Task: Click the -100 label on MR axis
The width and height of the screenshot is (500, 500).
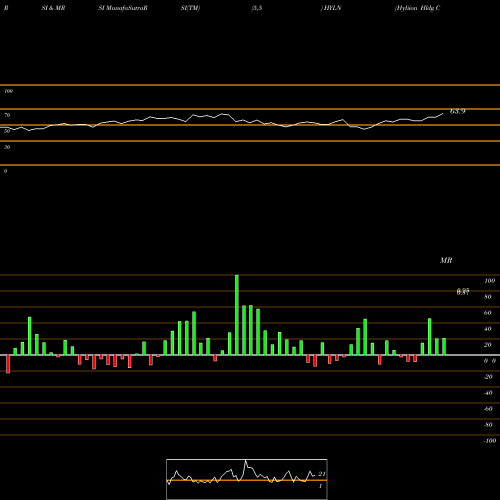Action: [490, 441]
